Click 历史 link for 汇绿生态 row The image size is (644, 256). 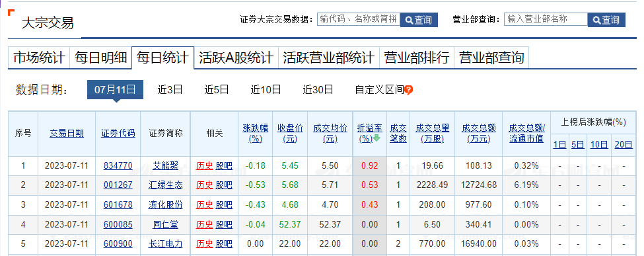(205, 185)
